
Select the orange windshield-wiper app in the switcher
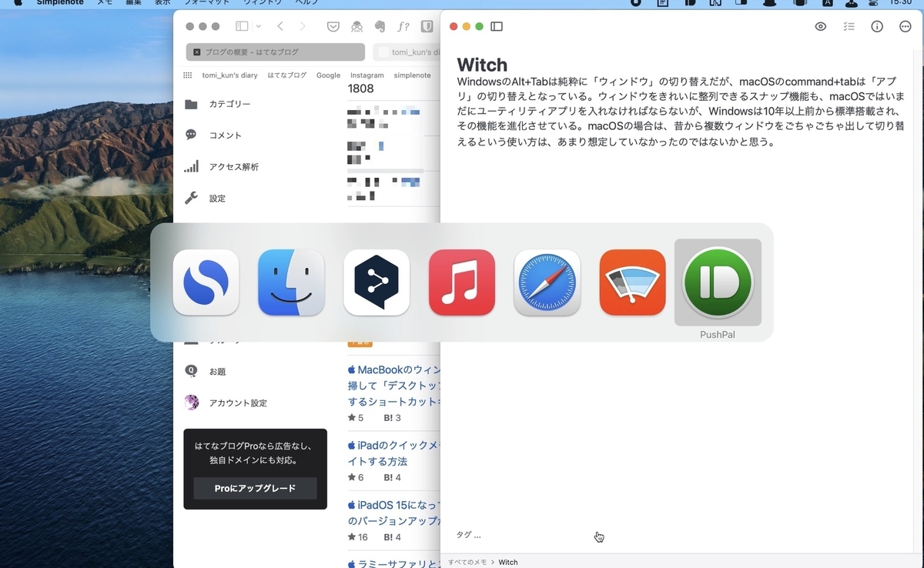(632, 282)
